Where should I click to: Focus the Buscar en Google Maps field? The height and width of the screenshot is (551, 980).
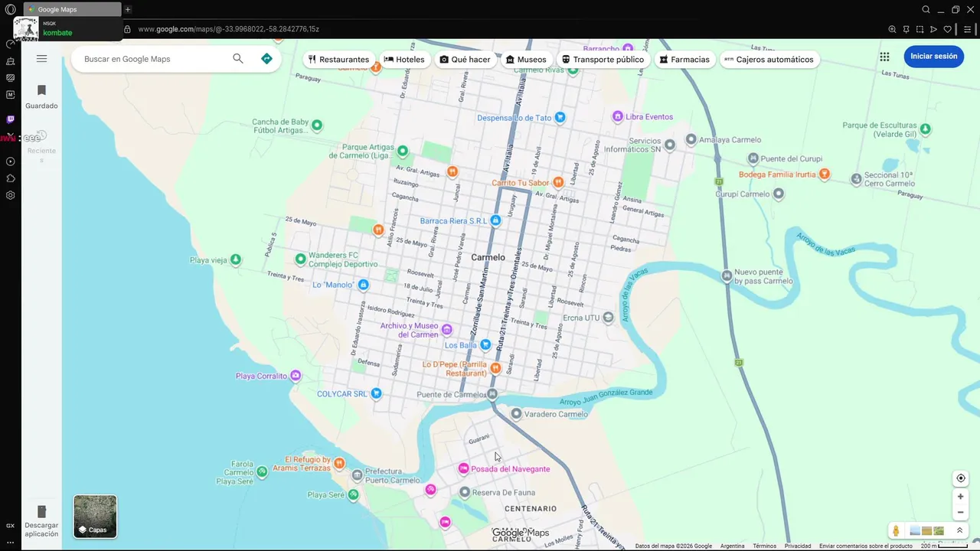153,59
